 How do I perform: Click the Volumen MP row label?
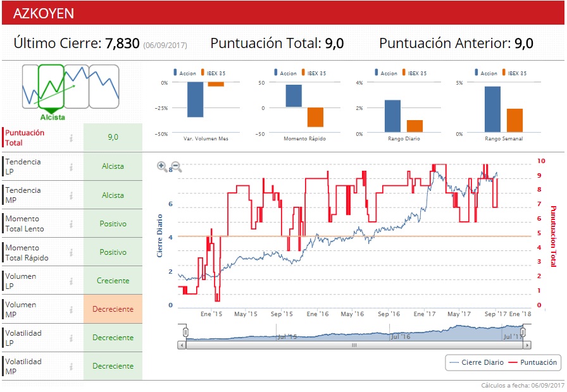[x=21, y=310]
